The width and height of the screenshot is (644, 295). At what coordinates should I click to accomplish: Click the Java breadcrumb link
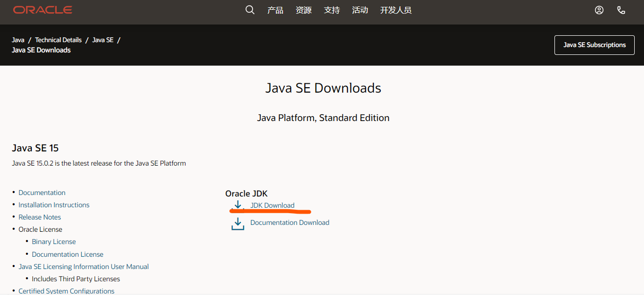18,39
